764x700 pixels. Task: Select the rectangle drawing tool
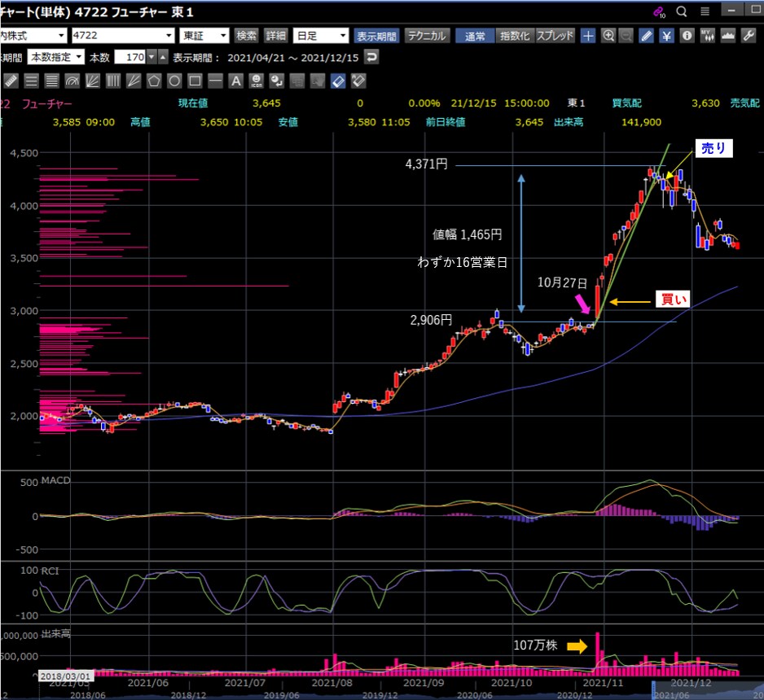pos(195,81)
